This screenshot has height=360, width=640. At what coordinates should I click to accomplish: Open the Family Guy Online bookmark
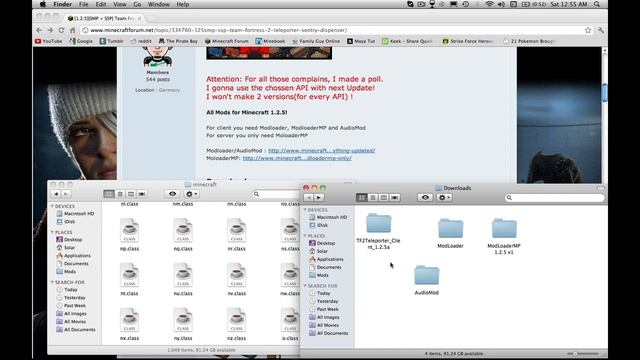click(316, 41)
